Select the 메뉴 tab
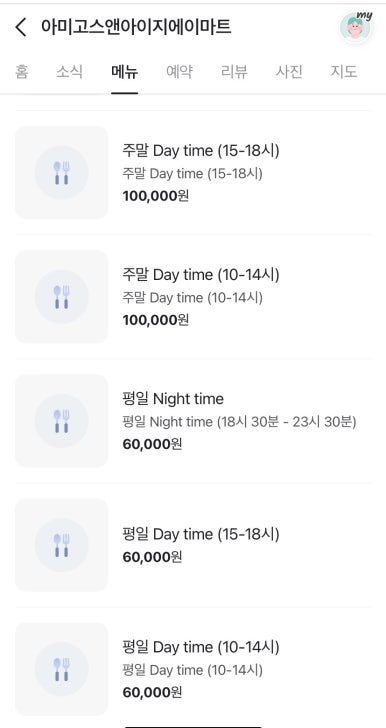386x728 pixels. (x=124, y=72)
